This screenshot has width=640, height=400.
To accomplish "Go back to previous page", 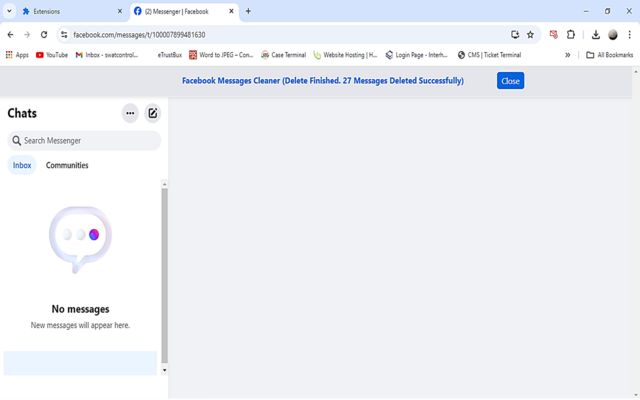I will [x=11, y=35].
